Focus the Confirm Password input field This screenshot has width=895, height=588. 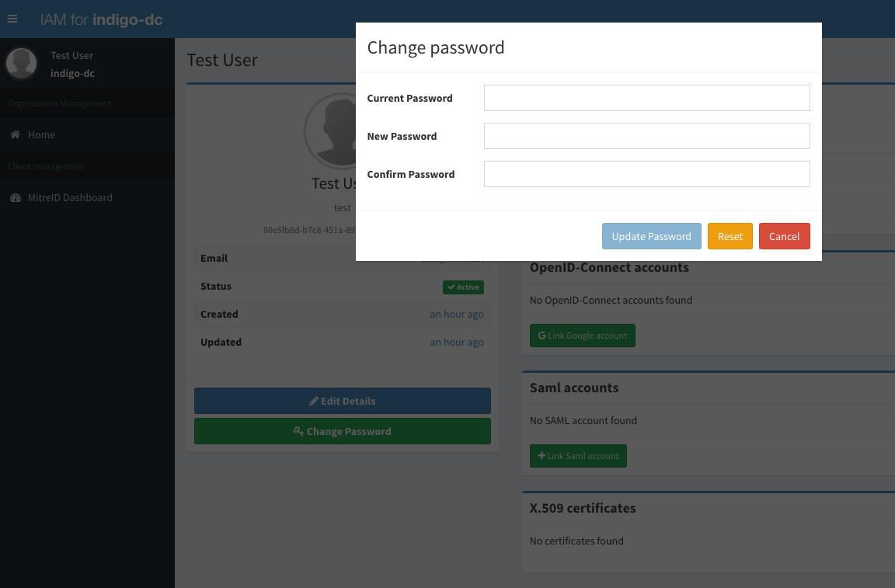coord(646,174)
